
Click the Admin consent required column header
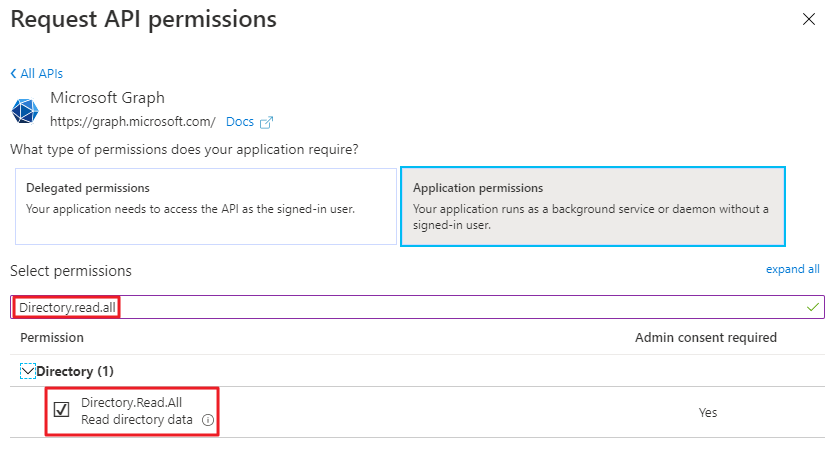705,338
